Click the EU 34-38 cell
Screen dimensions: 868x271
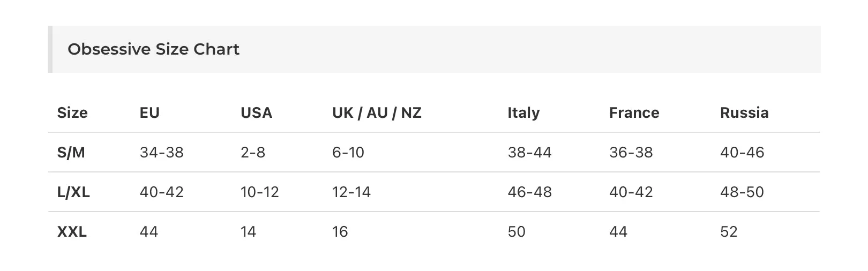coord(161,153)
